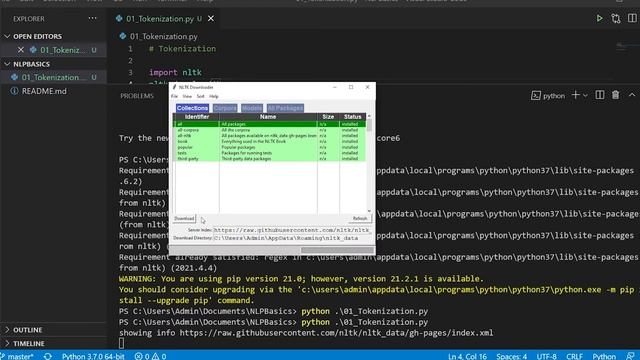Click the Refresh button in NLTK Downloader
Viewport: 640px width, 360px height.
pyautogui.click(x=360, y=218)
